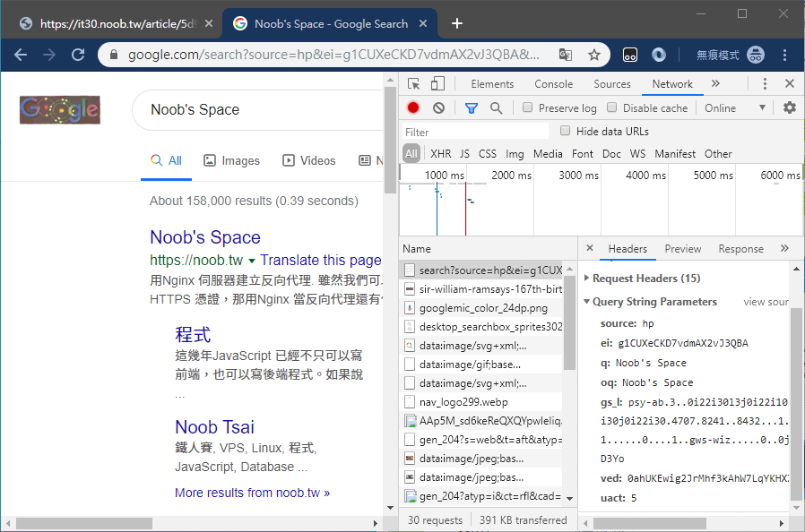Open Chrome's three-dot menu
The height and width of the screenshot is (532, 805).
(784, 55)
